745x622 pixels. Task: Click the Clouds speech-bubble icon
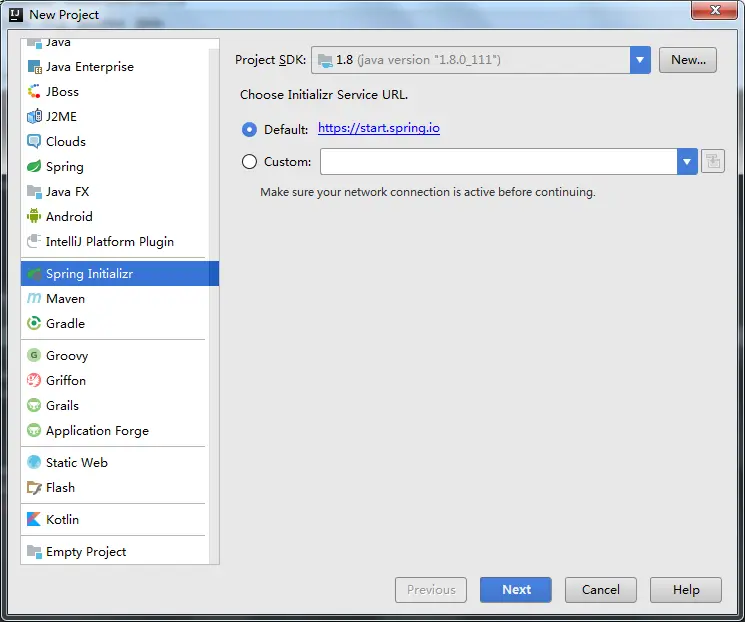click(34, 142)
